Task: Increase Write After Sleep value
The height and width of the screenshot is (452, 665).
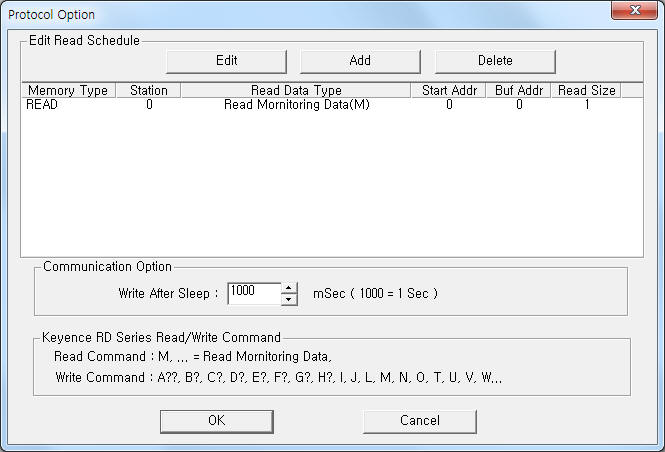Action: (289, 288)
